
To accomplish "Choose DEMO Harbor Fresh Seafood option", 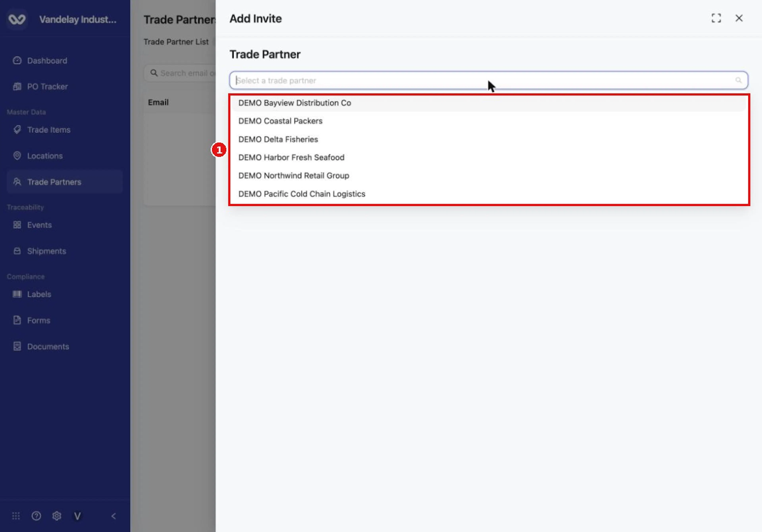I will pyautogui.click(x=489, y=157).
